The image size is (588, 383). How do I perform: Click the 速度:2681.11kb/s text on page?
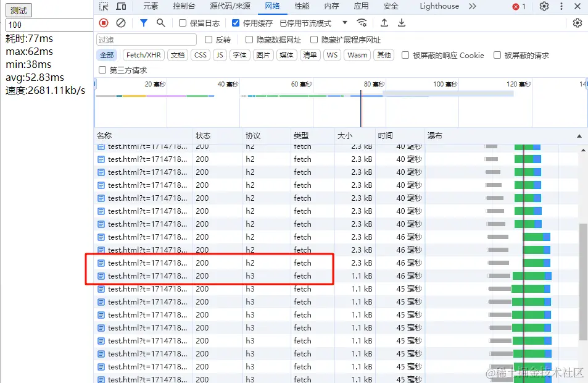pos(46,90)
